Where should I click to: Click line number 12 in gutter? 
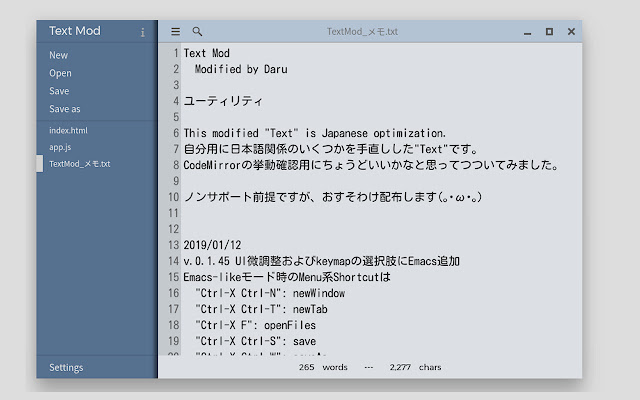173,229
